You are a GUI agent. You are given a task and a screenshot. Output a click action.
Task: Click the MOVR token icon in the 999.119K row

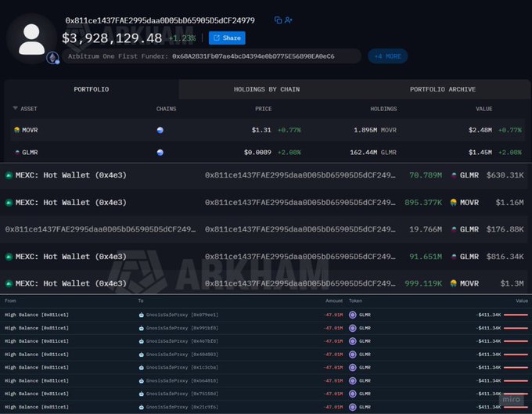[454, 283]
